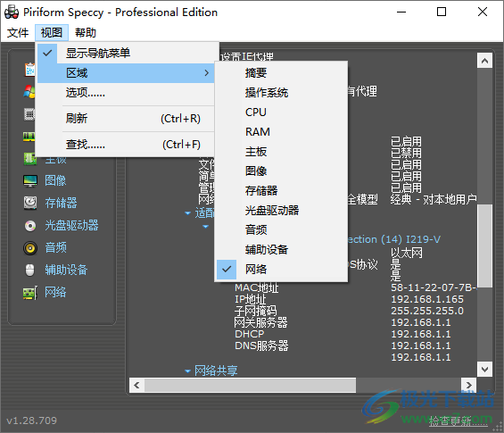This screenshot has width=504, height=433.
Task: Select 辅助设备 in the region submenu
Action: point(281,250)
